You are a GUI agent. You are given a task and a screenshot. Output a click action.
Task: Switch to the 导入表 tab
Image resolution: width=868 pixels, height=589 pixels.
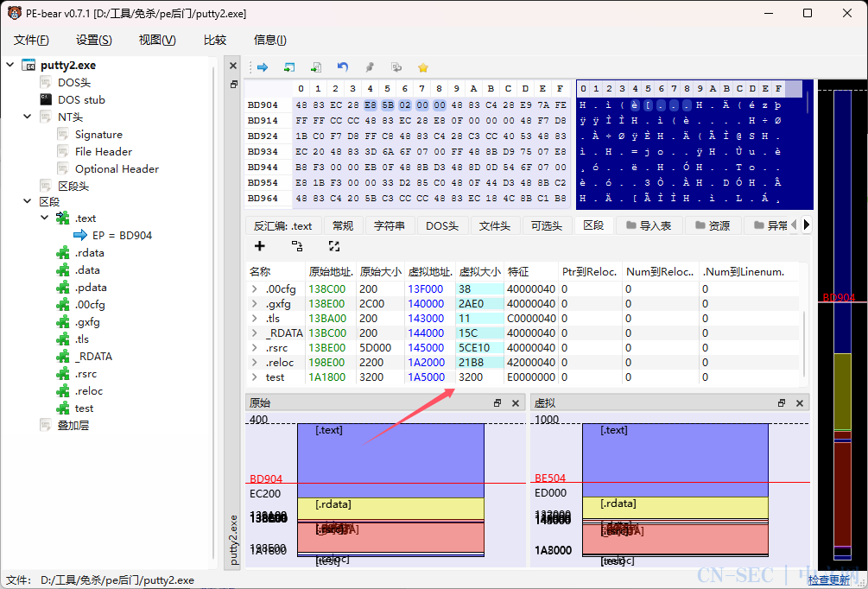(649, 225)
